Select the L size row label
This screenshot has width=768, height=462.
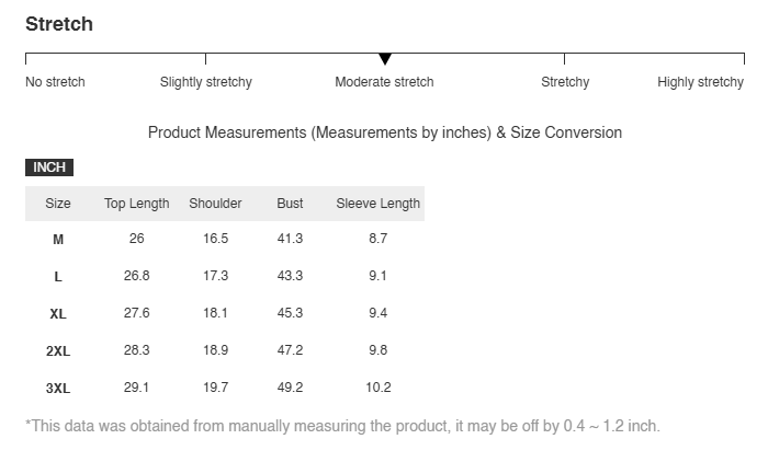[x=58, y=276]
